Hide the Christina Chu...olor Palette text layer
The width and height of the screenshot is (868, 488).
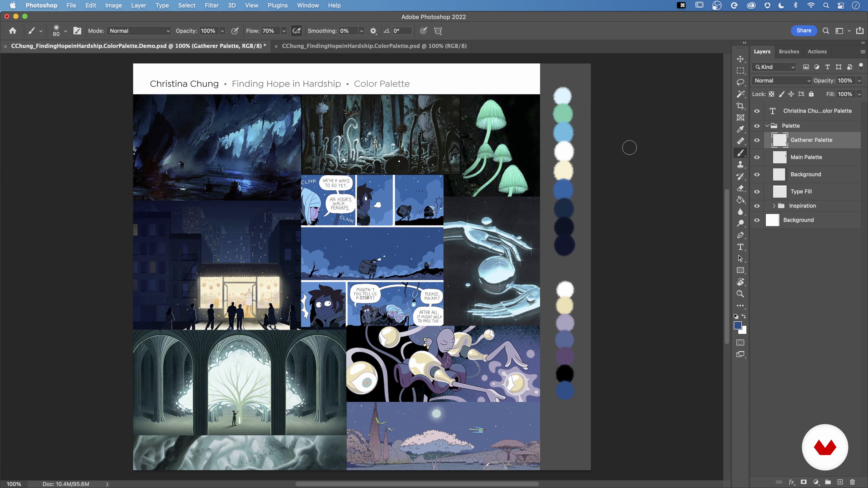[757, 111]
